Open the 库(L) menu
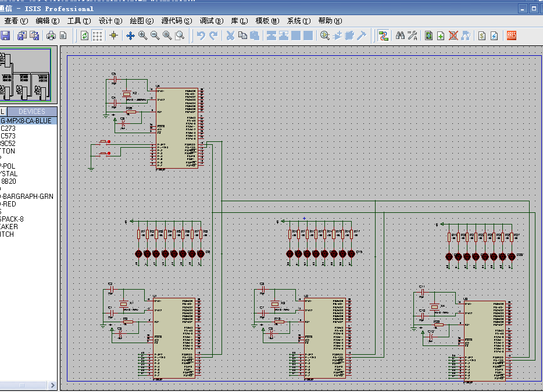This screenshot has height=392, width=543. coord(240,21)
